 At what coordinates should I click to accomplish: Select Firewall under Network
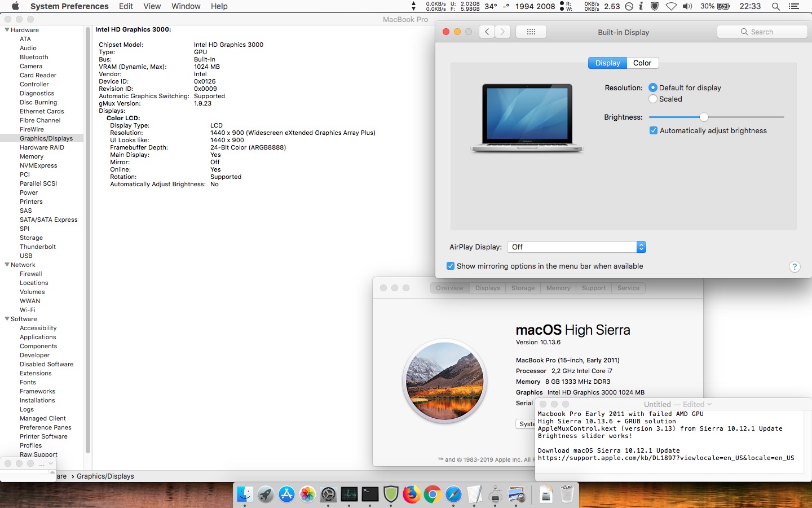(x=31, y=274)
